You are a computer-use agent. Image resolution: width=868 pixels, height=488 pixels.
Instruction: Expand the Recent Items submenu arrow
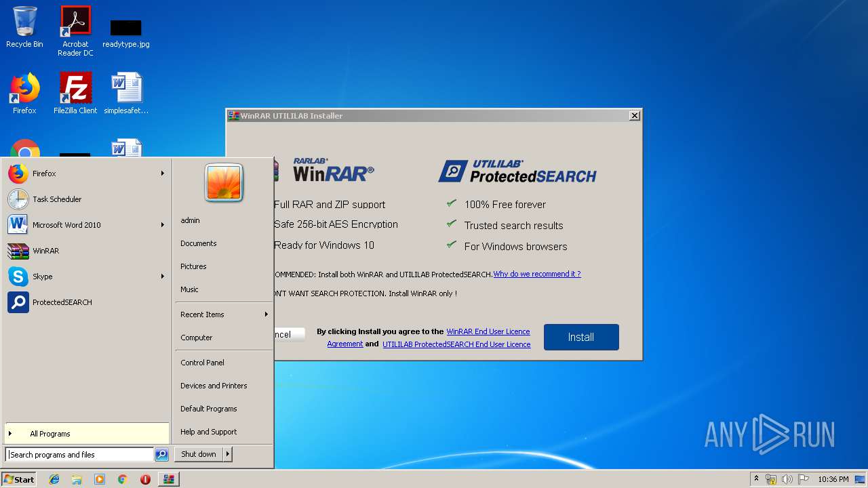267,314
